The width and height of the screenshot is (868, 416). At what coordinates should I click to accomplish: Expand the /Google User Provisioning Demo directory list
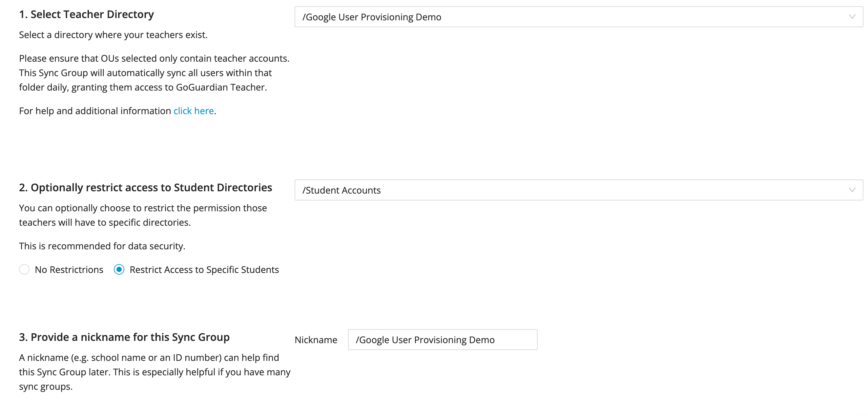(573, 16)
